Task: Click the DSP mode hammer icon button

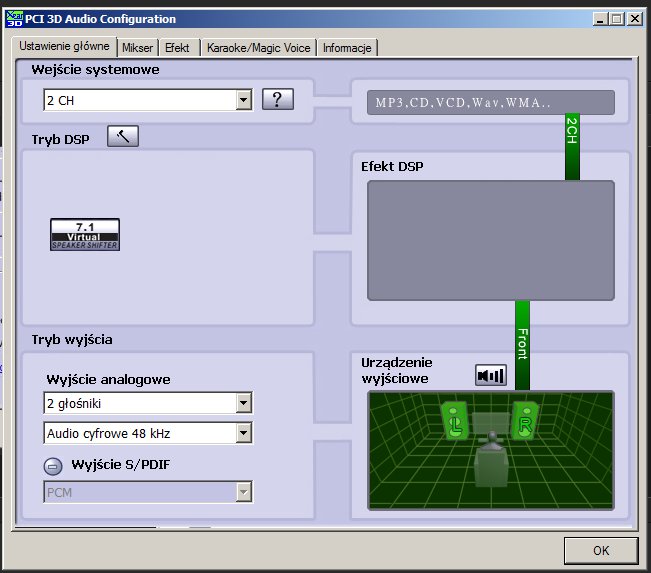Action: click(123, 136)
